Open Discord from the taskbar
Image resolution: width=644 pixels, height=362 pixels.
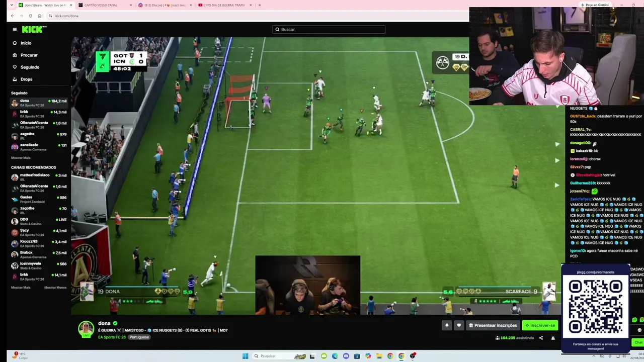[346, 356]
